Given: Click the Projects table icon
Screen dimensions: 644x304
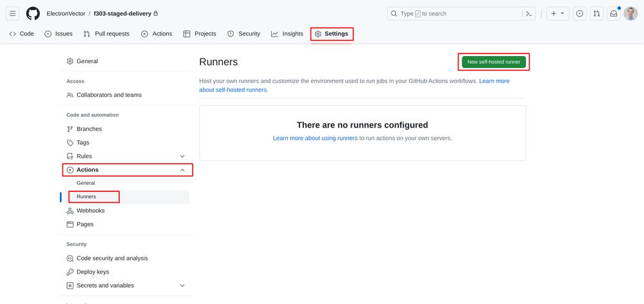Looking at the screenshot, I should [187, 33].
